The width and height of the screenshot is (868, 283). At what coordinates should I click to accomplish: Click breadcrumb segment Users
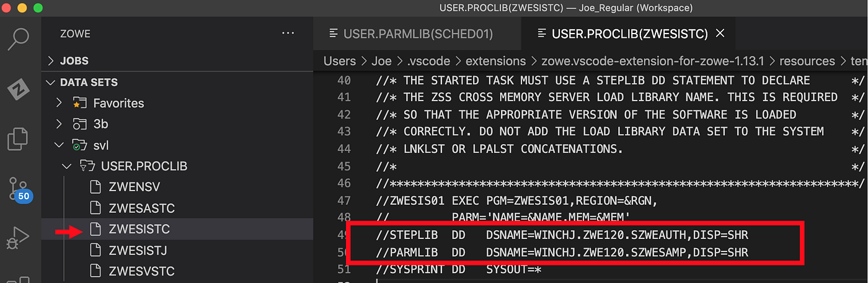coord(340,61)
